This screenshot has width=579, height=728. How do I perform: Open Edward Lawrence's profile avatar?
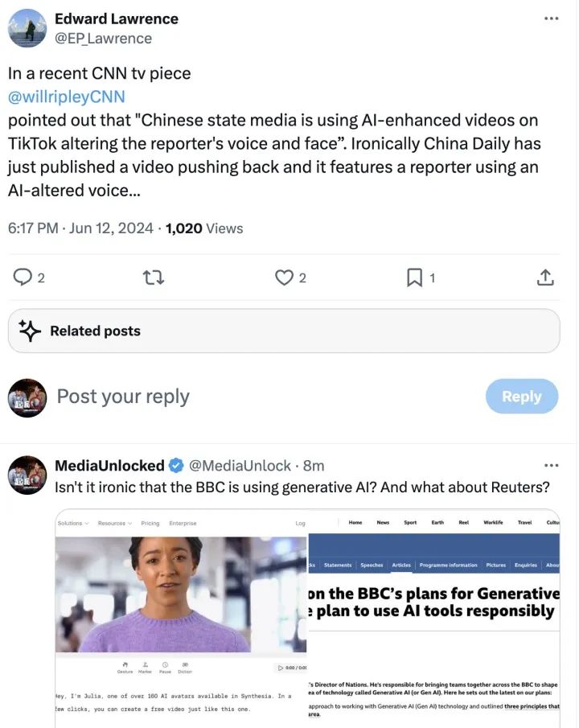tap(27, 28)
